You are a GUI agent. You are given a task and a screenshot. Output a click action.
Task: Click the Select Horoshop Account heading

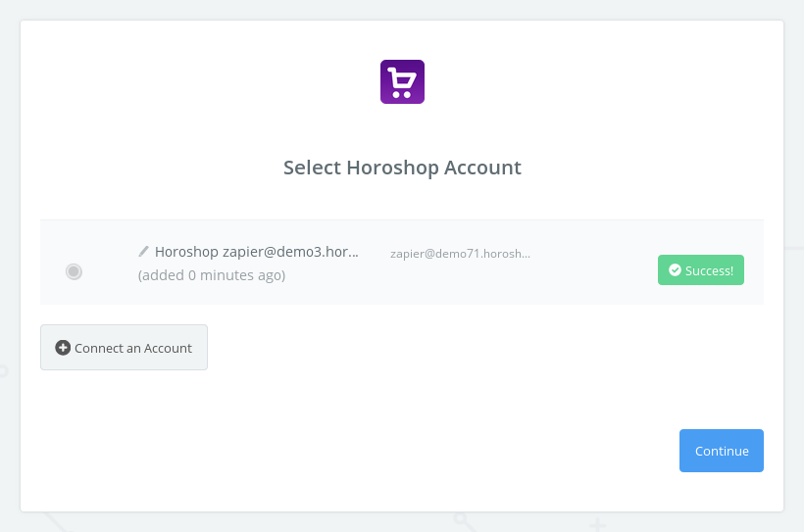pyautogui.click(x=402, y=168)
